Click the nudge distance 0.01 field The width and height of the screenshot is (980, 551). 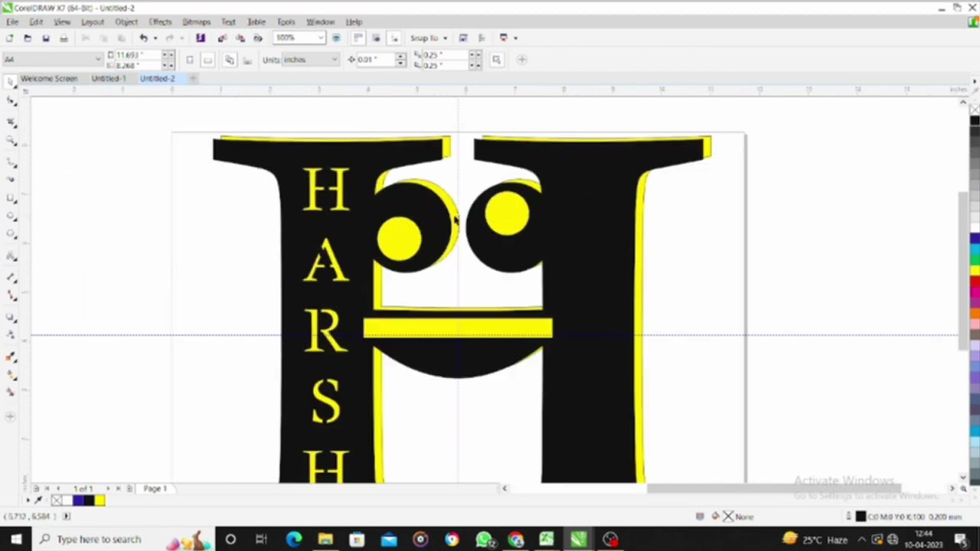pos(375,60)
